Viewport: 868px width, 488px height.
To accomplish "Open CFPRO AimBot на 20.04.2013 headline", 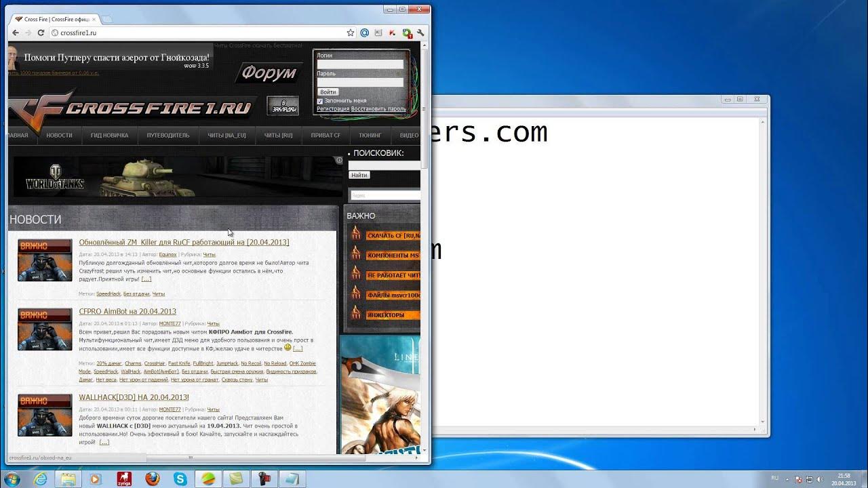I will pos(127,312).
